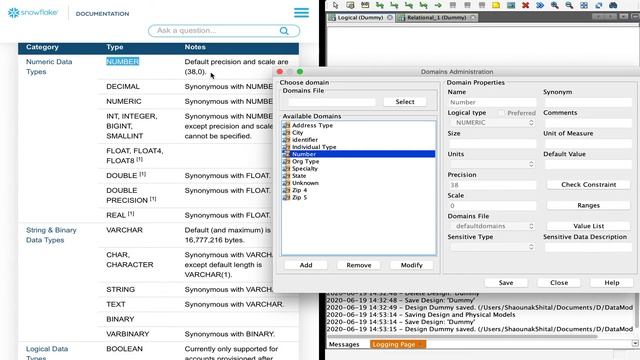Click the picture image toolbar icon
The height and width of the screenshot is (360, 640).
[x=511, y=5]
